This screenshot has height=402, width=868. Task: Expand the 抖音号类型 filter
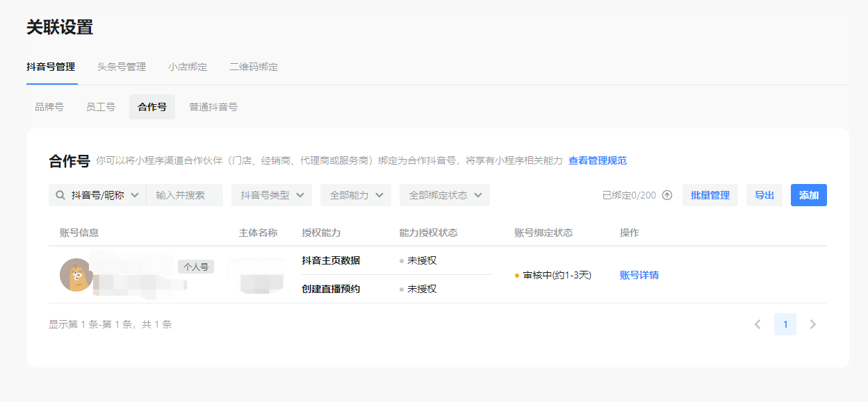[272, 195]
